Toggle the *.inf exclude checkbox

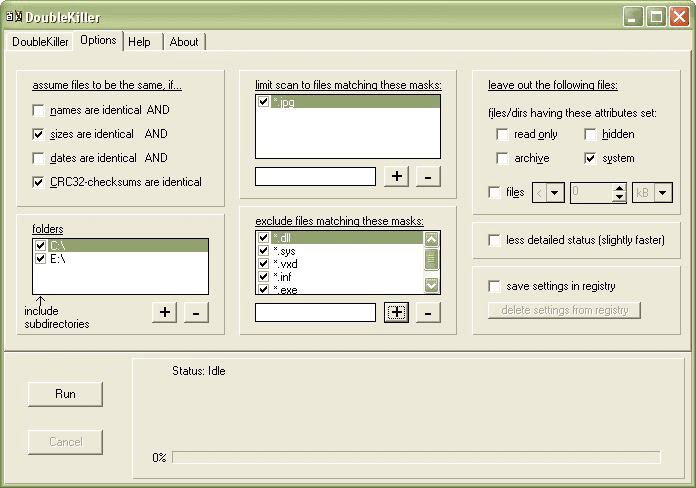click(x=264, y=277)
